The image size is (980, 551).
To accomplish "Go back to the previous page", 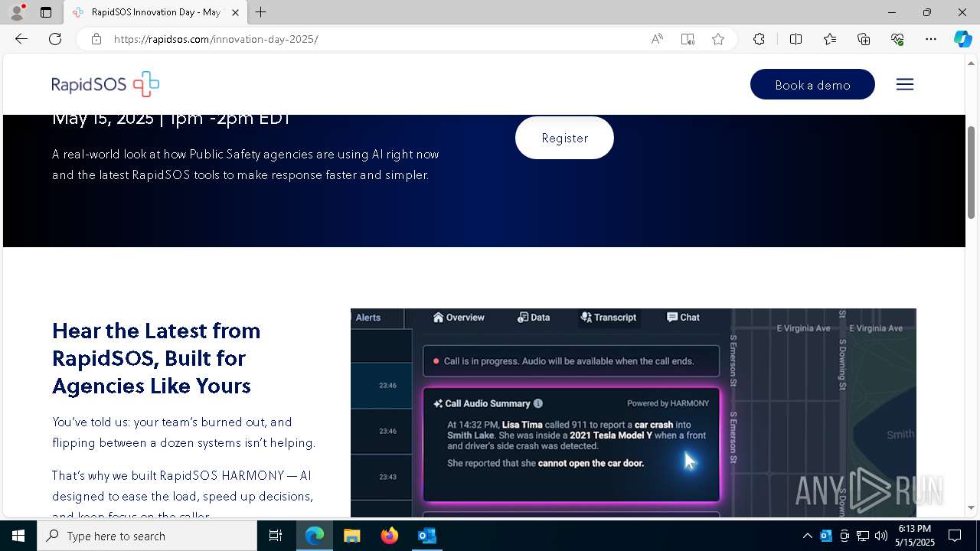I will tap(21, 39).
